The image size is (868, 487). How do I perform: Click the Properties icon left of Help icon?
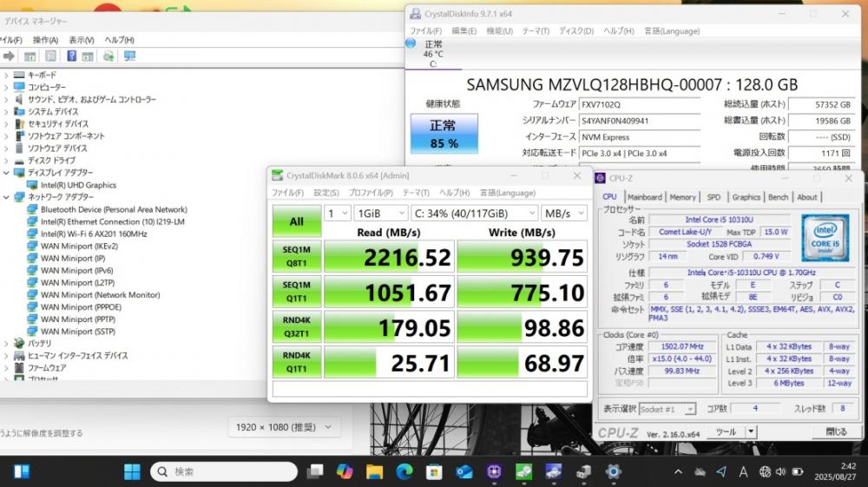(51, 56)
